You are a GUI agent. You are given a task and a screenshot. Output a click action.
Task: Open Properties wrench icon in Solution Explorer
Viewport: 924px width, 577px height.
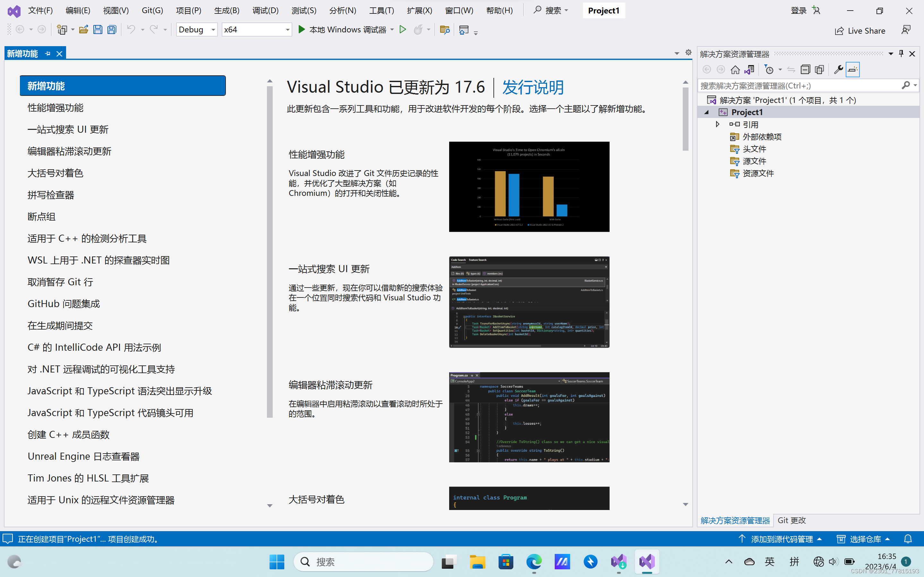pyautogui.click(x=838, y=70)
